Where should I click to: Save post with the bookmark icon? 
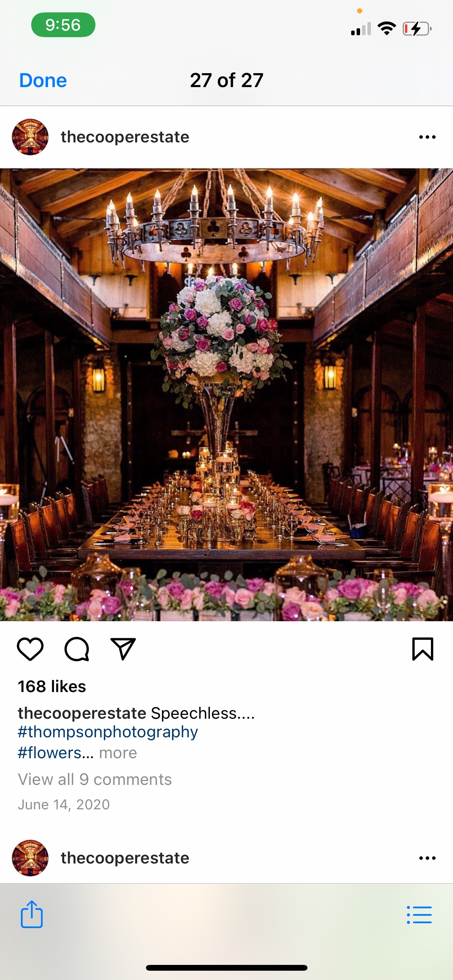pyautogui.click(x=423, y=649)
